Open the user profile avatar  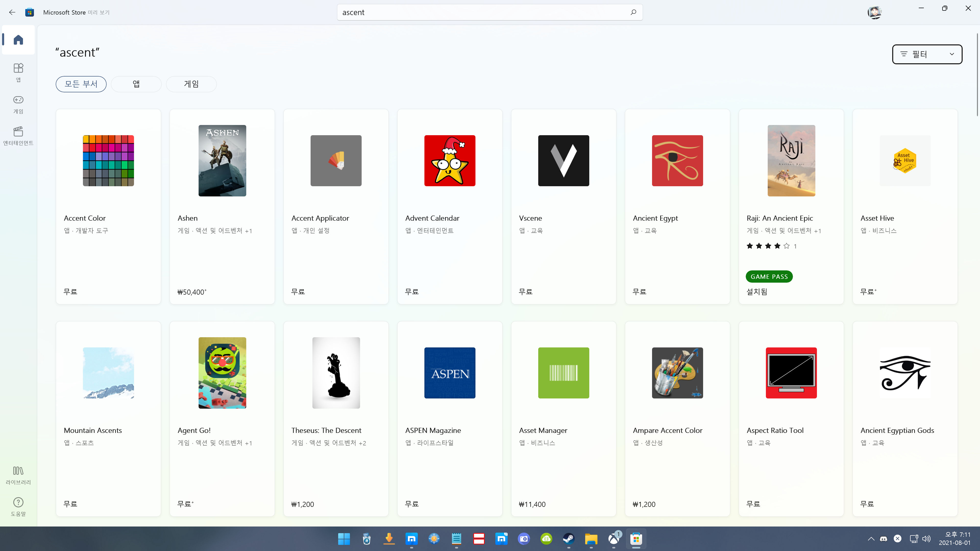874,12
